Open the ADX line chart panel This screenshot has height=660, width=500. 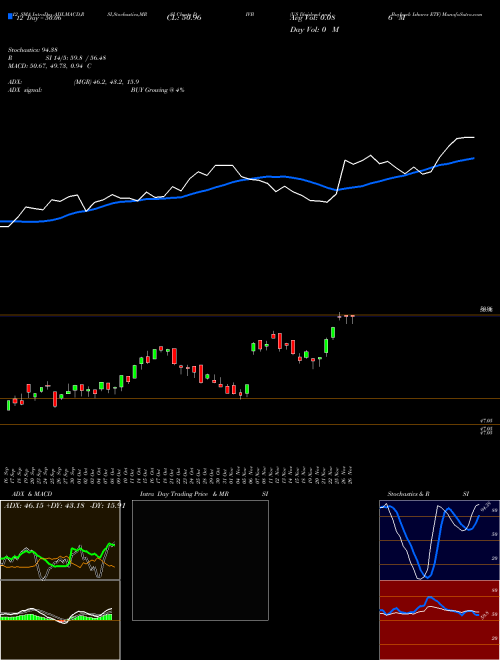tap(60, 540)
